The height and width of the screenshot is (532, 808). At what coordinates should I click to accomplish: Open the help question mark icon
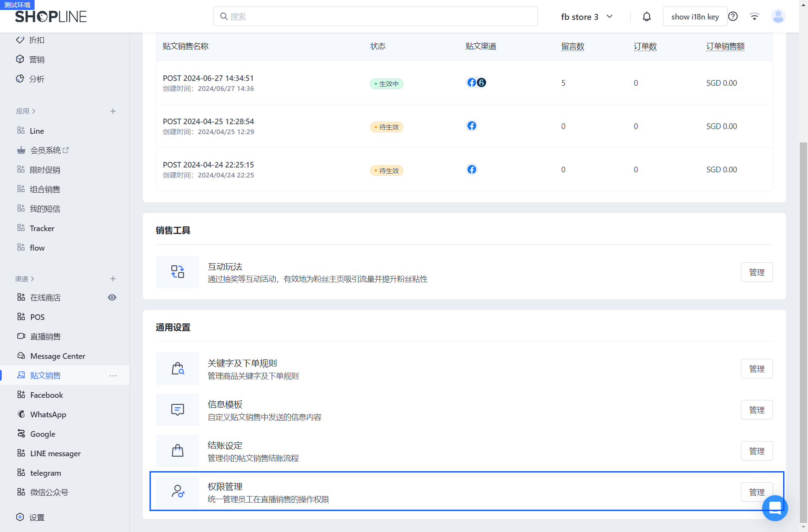click(x=733, y=16)
